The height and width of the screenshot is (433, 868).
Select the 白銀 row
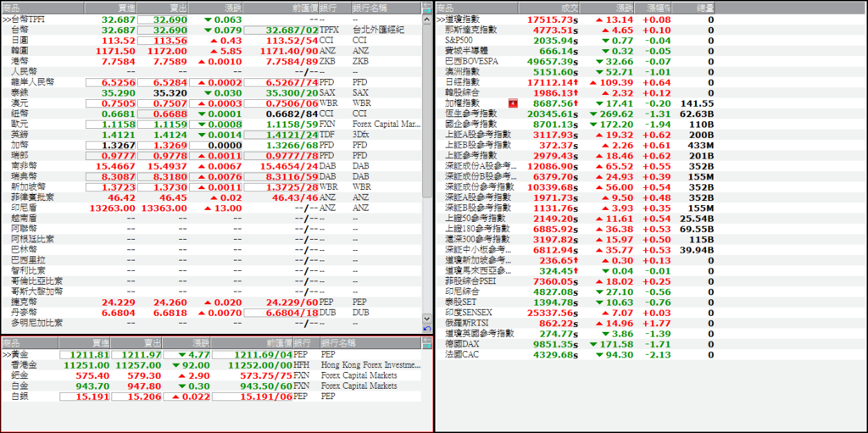coord(211,397)
